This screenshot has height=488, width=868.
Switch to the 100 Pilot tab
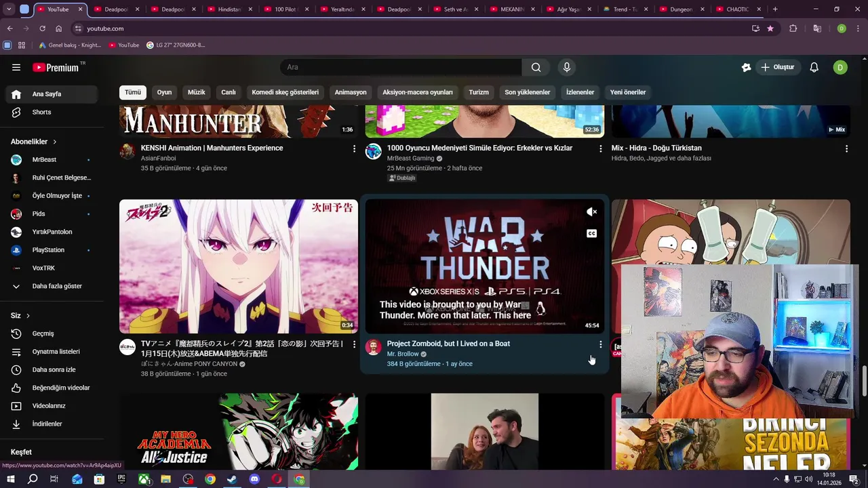pos(285,9)
